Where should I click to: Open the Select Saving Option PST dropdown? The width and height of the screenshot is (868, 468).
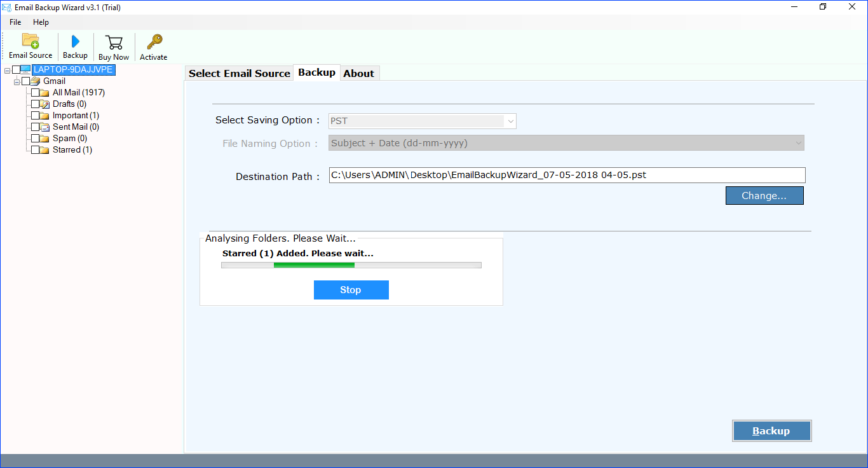pyautogui.click(x=422, y=121)
